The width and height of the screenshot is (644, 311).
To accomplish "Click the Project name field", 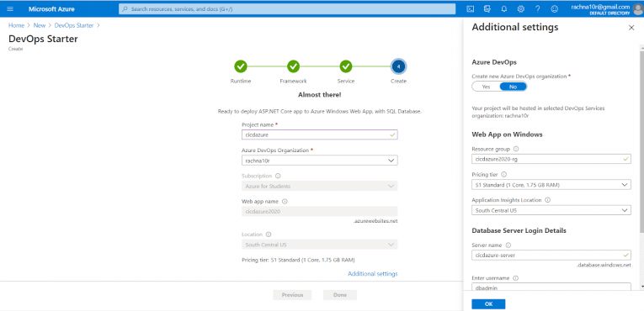I will 320,134.
